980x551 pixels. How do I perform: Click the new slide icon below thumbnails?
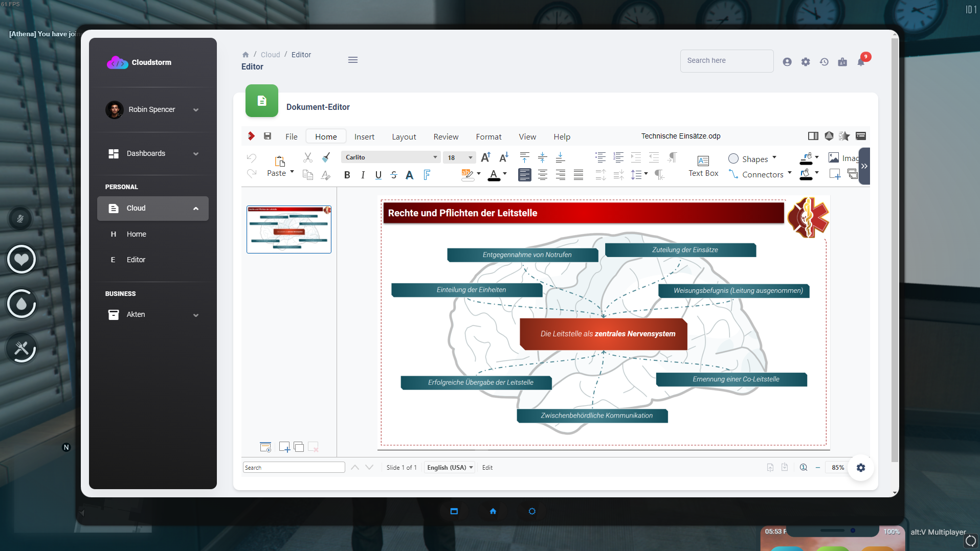point(284,447)
